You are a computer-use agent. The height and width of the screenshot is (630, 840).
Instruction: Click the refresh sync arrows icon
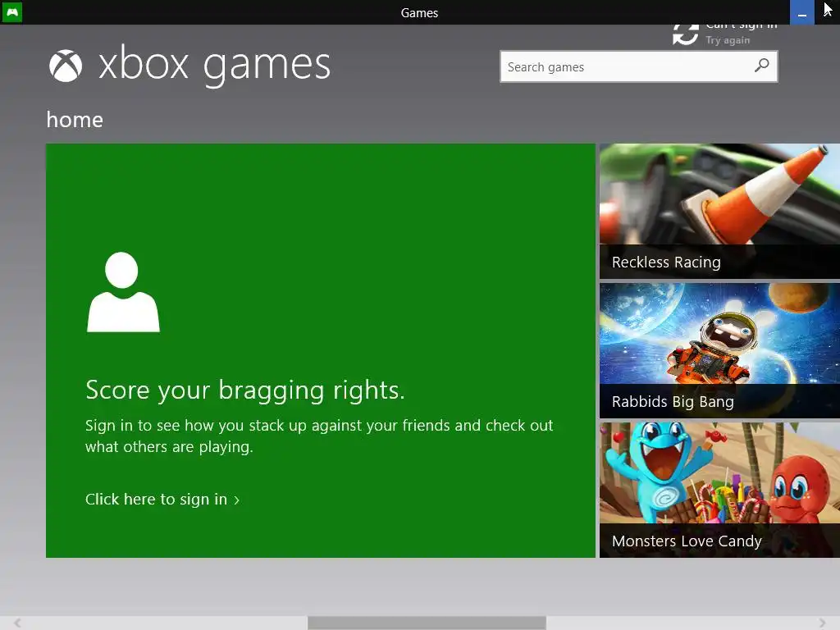[x=686, y=34]
